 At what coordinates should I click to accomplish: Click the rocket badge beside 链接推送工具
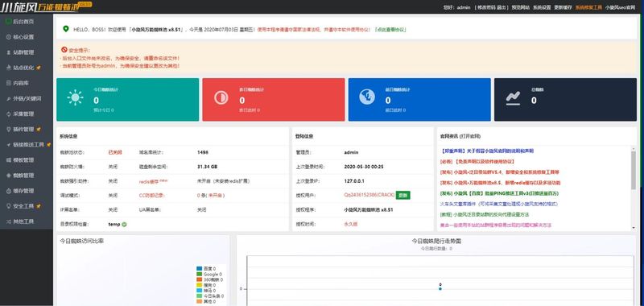point(48,145)
